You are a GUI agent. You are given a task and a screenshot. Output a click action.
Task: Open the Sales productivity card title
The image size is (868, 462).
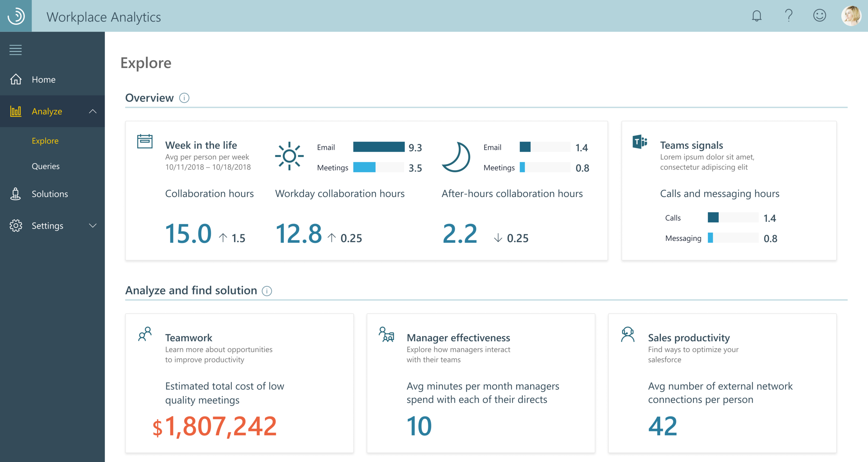[x=688, y=338]
